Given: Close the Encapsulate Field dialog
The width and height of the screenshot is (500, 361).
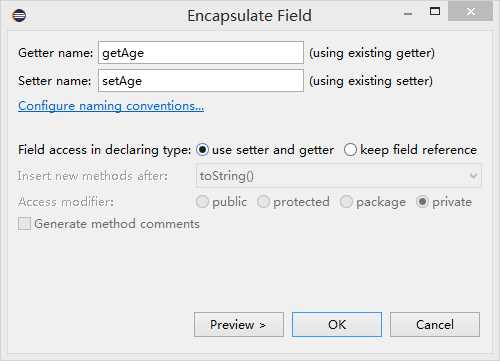Looking at the screenshot, I should tap(471, 12).
